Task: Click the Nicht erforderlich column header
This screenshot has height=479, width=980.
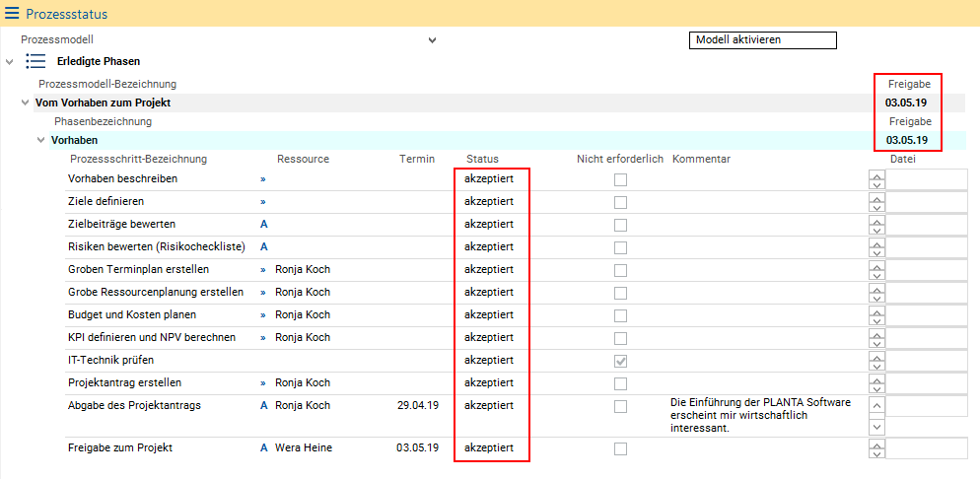Action: point(619,159)
